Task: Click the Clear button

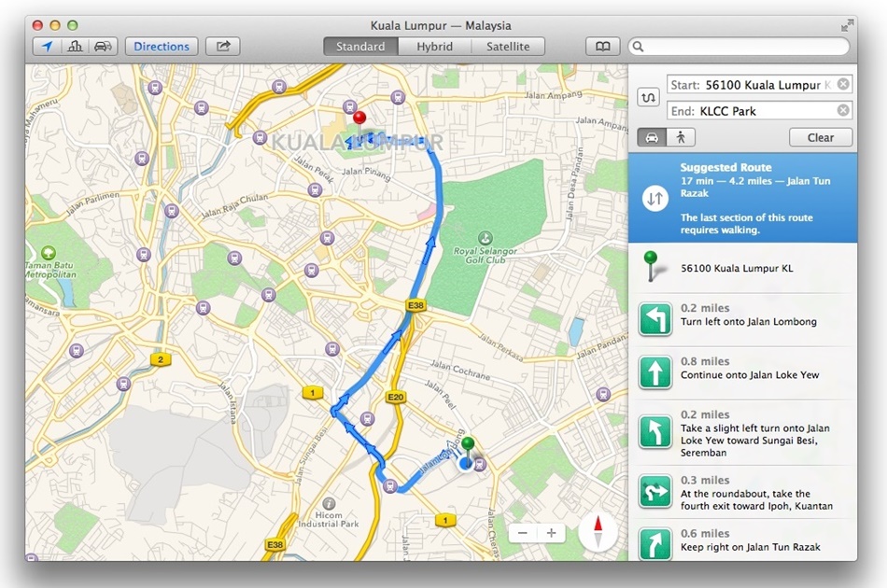Action: click(x=821, y=137)
